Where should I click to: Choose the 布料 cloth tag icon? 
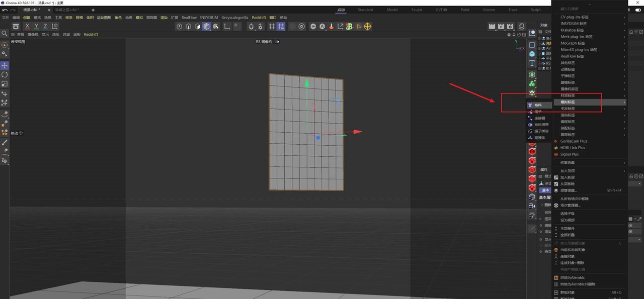click(530, 105)
